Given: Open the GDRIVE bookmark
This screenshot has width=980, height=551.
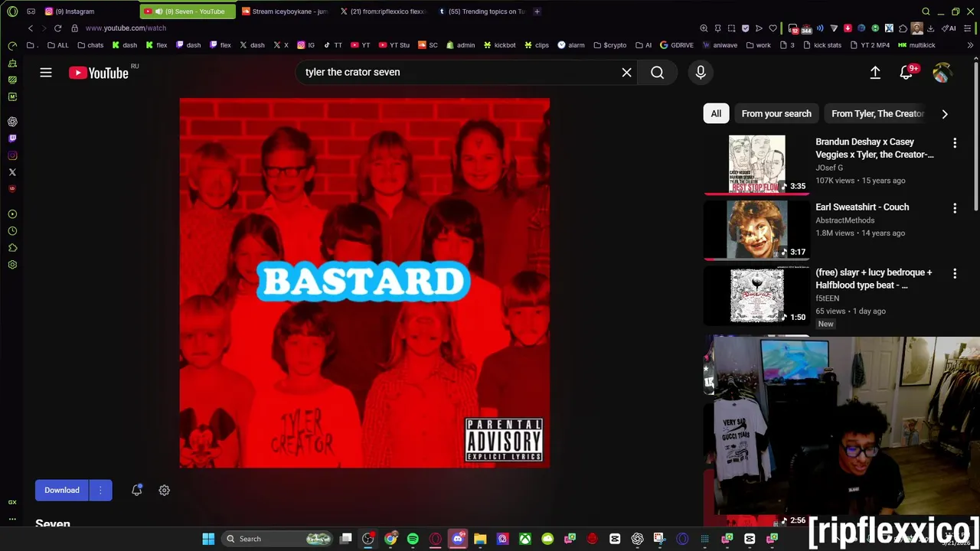Looking at the screenshot, I should tap(676, 45).
